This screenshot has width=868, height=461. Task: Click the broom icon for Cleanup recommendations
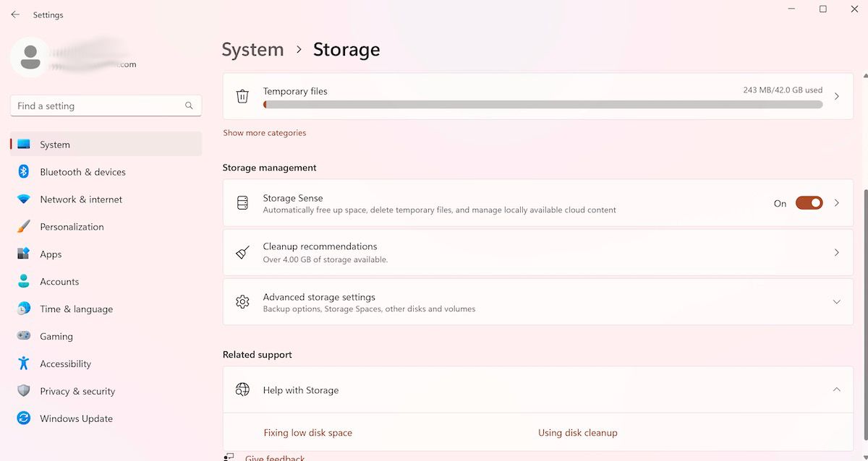[x=242, y=252]
